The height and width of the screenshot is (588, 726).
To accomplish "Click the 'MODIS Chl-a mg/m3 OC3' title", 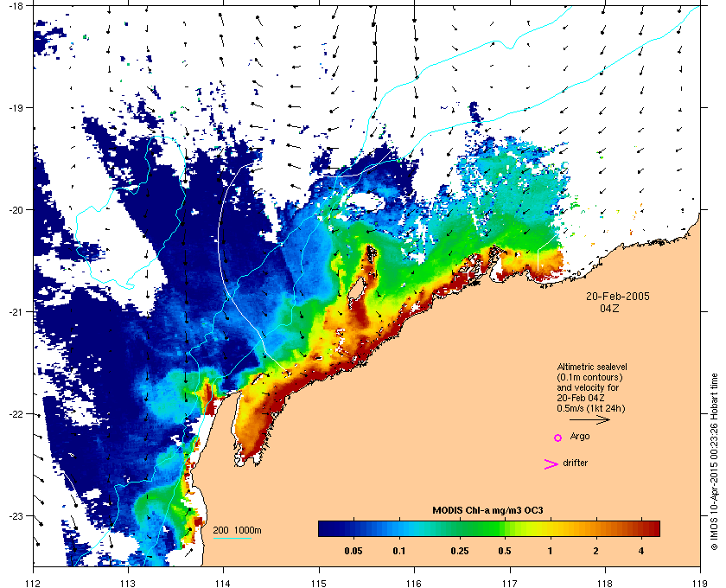I will coord(487,511).
